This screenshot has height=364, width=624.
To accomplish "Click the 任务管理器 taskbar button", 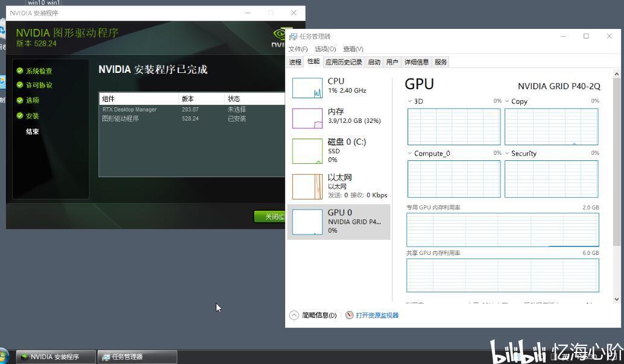I will (137, 357).
